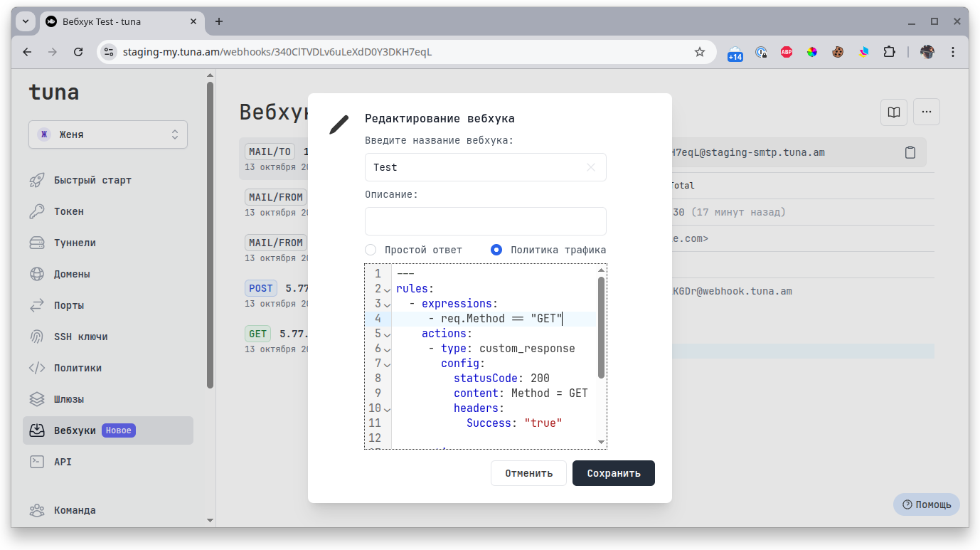Open the 'Политики' sidebar section
Viewport: 980px width, 550px height.
(78, 368)
